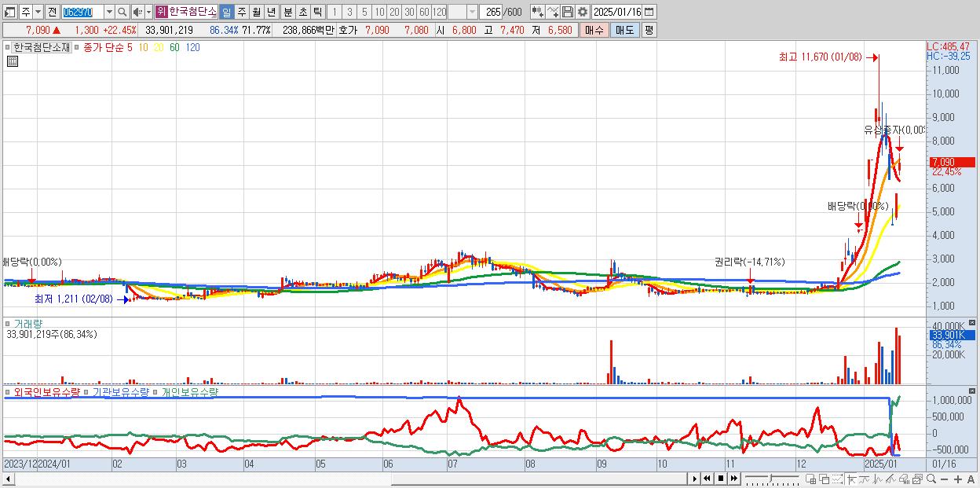Image resolution: width=980 pixels, height=488 pixels.
Task: Select the 5 interval button
Action: click(364, 12)
